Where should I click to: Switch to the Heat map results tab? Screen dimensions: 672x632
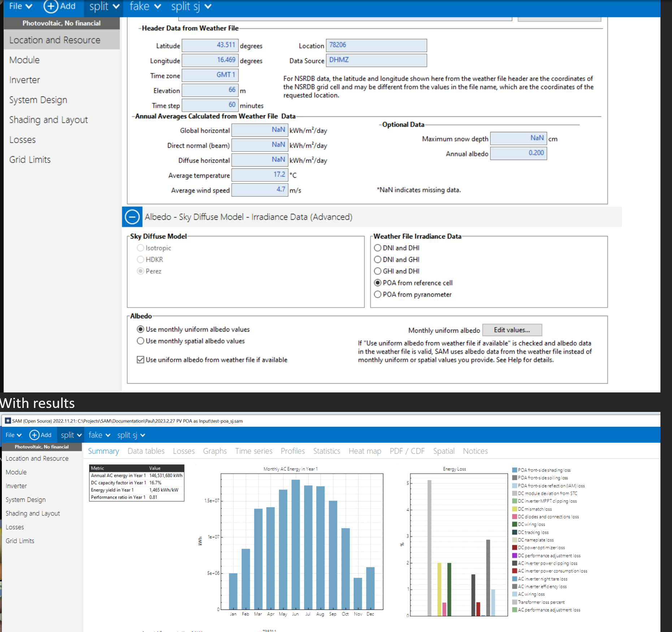pos(365,451)
